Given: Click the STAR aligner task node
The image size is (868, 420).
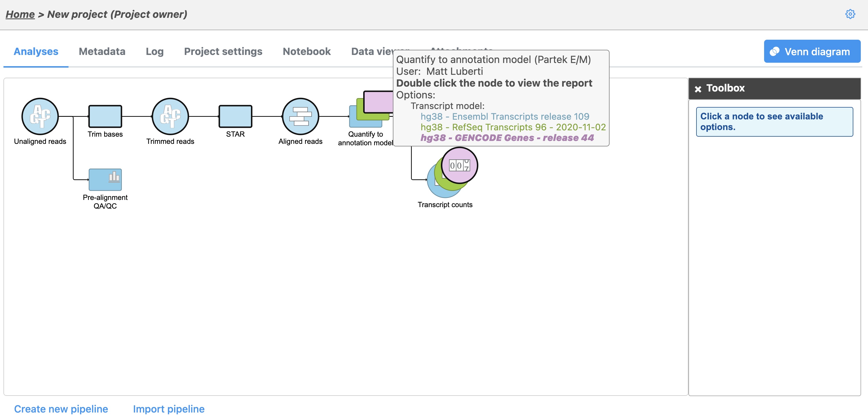Looking at the screenshot, I should click(235, 116).
